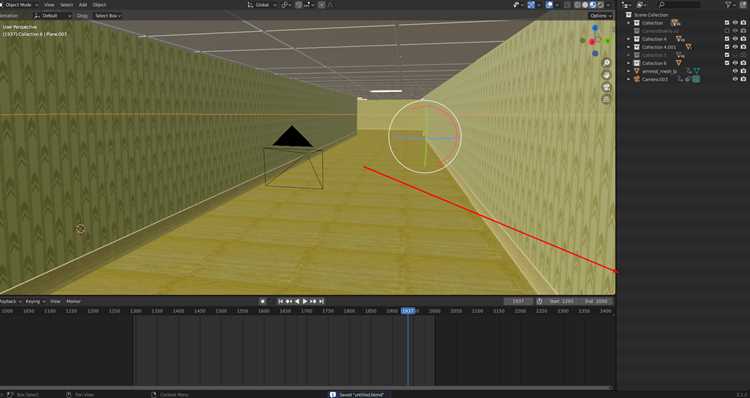Open proportional editing falloff dropdown
This screenshot has width=750, height=398.
331,5
